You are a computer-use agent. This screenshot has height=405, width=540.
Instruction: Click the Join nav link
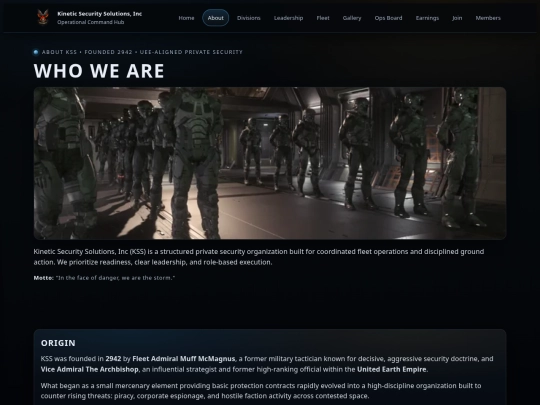[x=457, y=18]
